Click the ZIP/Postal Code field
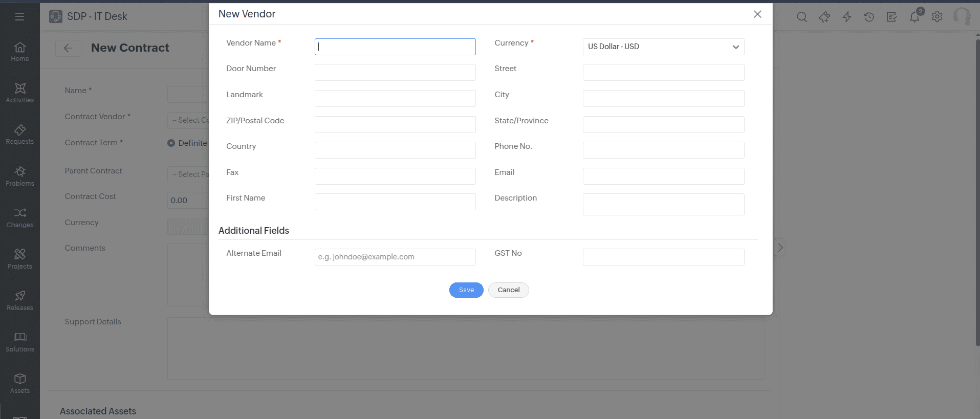980x419 pixels. [395, 124]
